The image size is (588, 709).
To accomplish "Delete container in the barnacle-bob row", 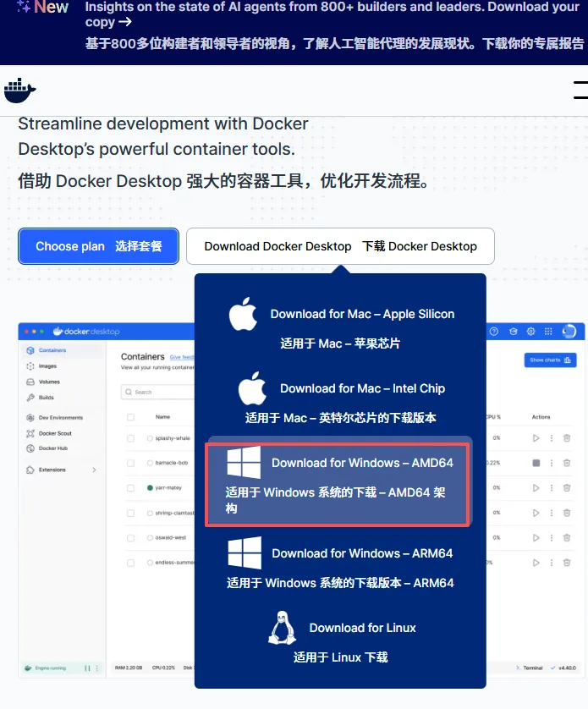I will [x=567, y=463].
